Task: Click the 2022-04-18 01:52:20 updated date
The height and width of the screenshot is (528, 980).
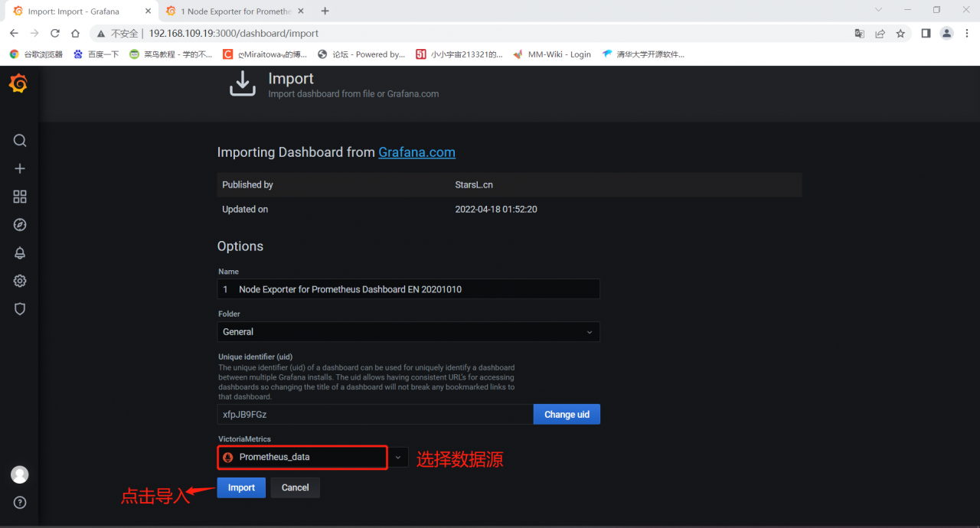Action: coord(496,209)
